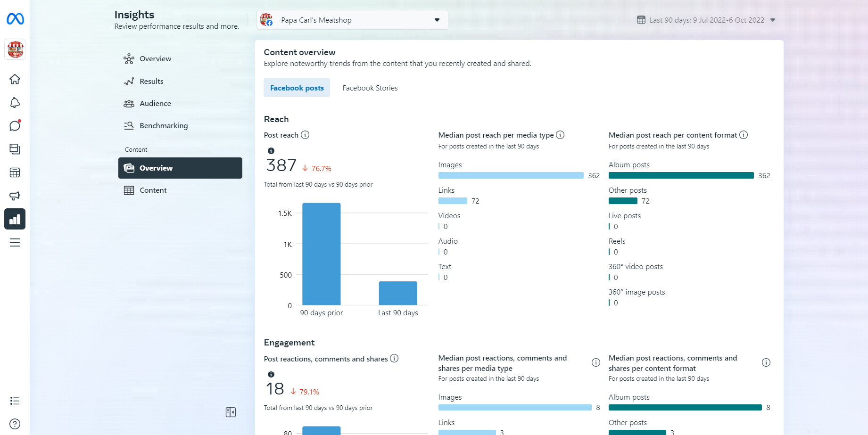This screenshot has height=435, width=868.
Task: Click the 360° image posts label
Action: click(637, 292)
